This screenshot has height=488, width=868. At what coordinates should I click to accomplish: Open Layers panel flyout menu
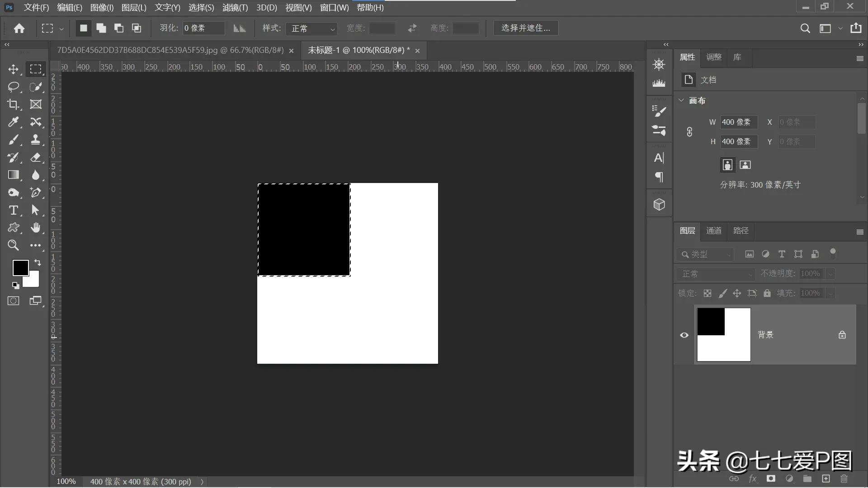click(860, 232)
